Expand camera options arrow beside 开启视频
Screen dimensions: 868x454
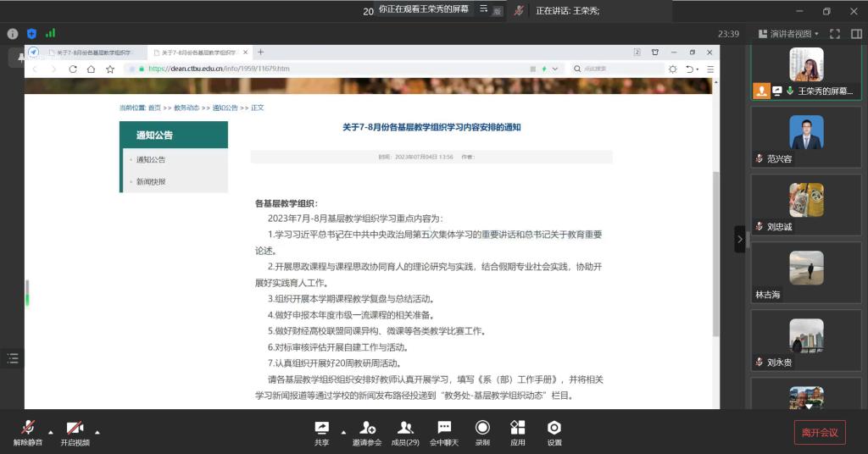97,432
